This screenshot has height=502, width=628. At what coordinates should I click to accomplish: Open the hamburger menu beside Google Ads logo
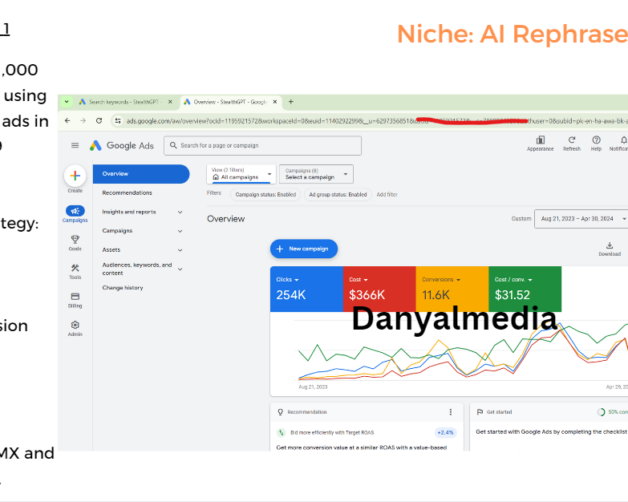pos(75,146)
